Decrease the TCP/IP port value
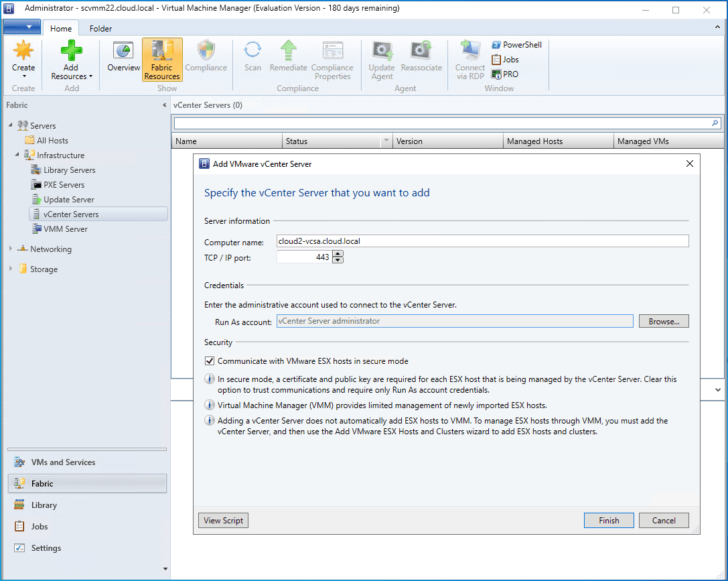Viewport: 728px width, 581px height. tap(338, 260)
